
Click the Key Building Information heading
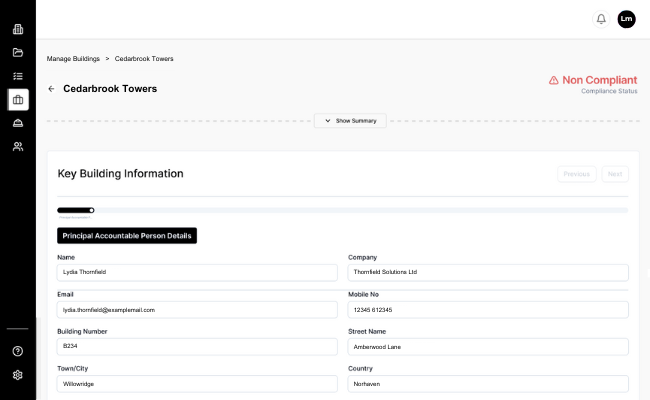(120, 173)
